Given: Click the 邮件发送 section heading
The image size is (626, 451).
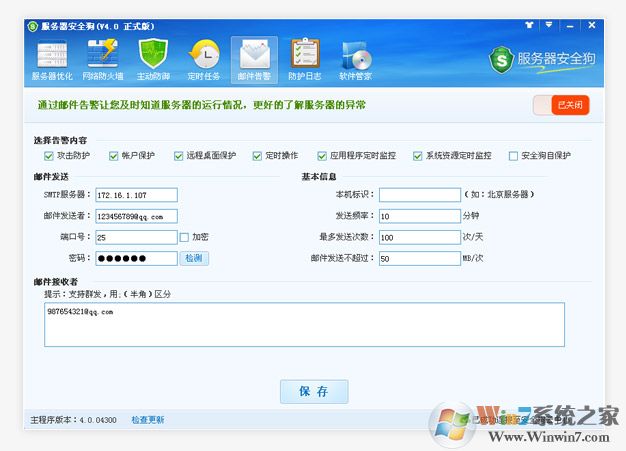Looking at the screenshot, I should [x=51, y=177].
